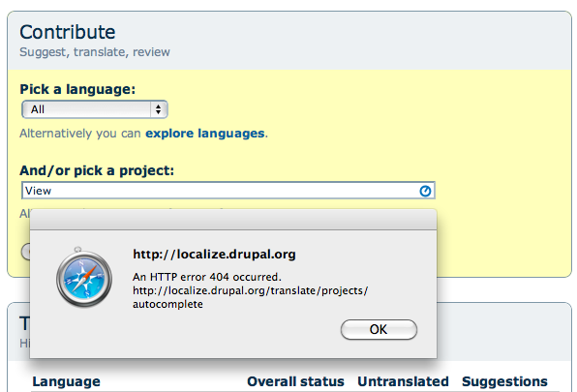Click the up-down arrows on language select
Viewport: 577px width, 392px height.
click(158, 109)
